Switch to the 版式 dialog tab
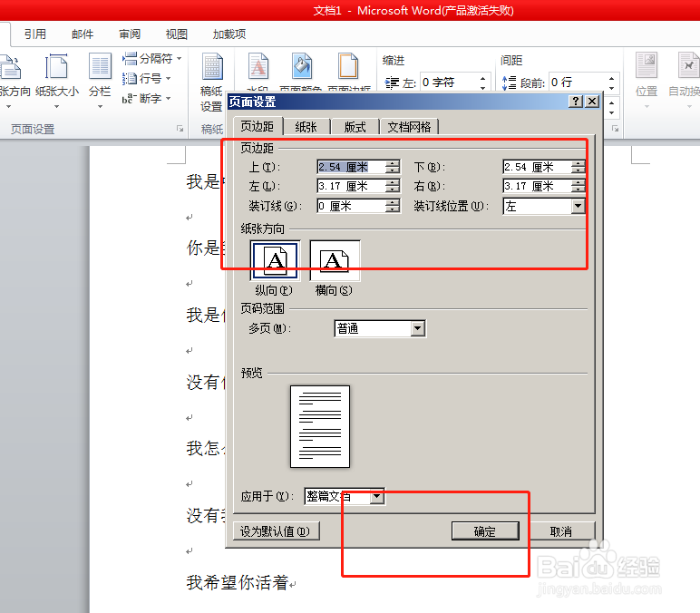This screenshot has height=613, width=700. point(355,127)
